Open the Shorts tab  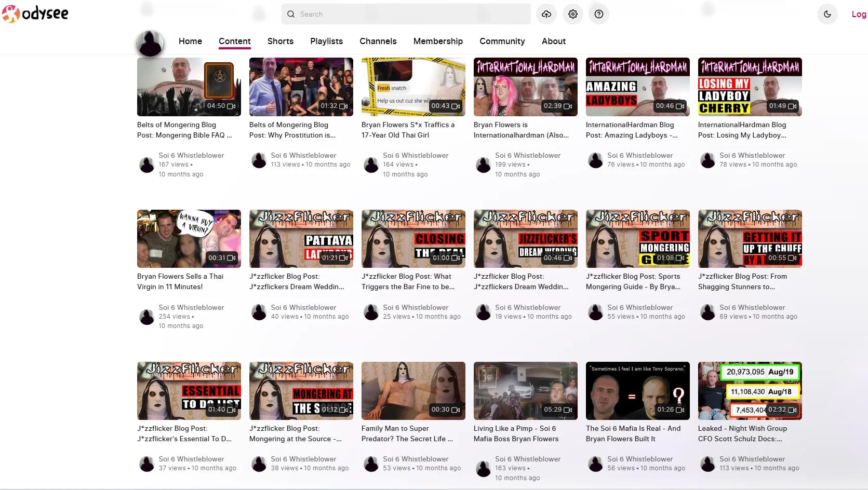pyautogui.click(x=281, y=41)
